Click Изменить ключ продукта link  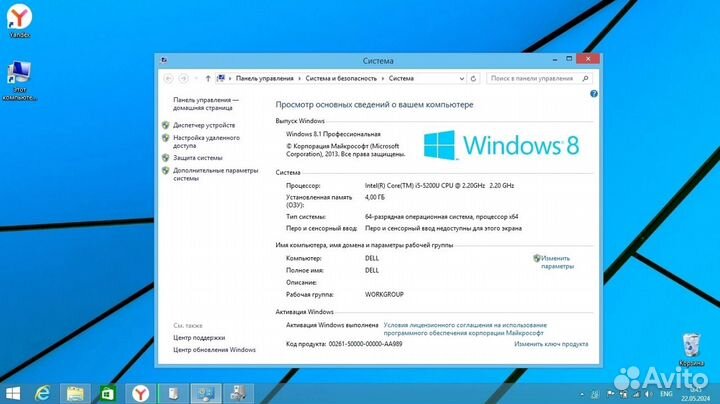[551, 344]
